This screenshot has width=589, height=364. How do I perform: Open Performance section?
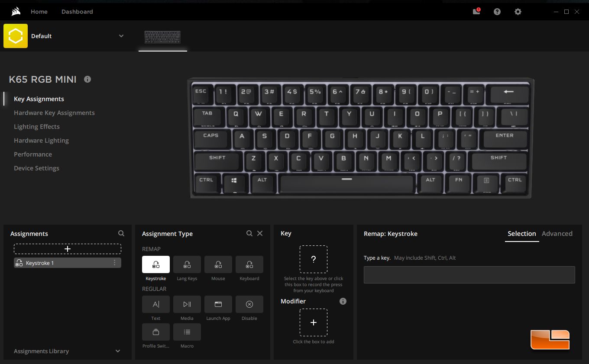pyautogui.click(x=33, y=154)
